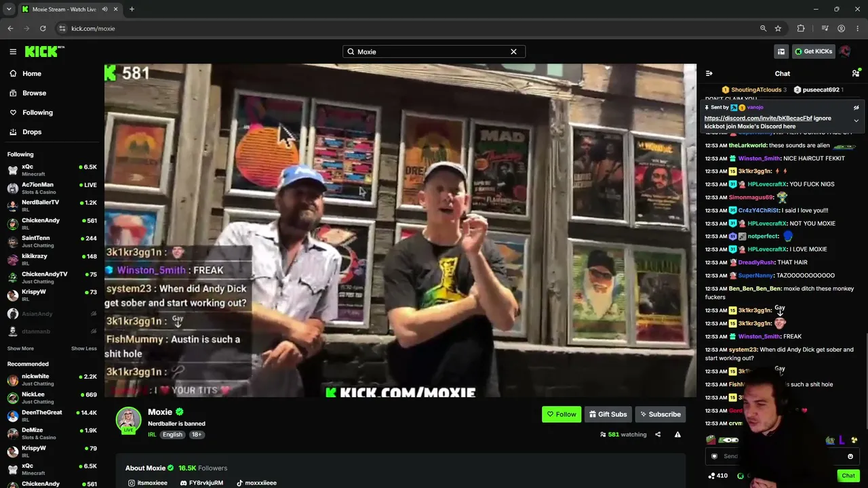
Task: Open nickwhite's recommended channel
Action: 51,380
